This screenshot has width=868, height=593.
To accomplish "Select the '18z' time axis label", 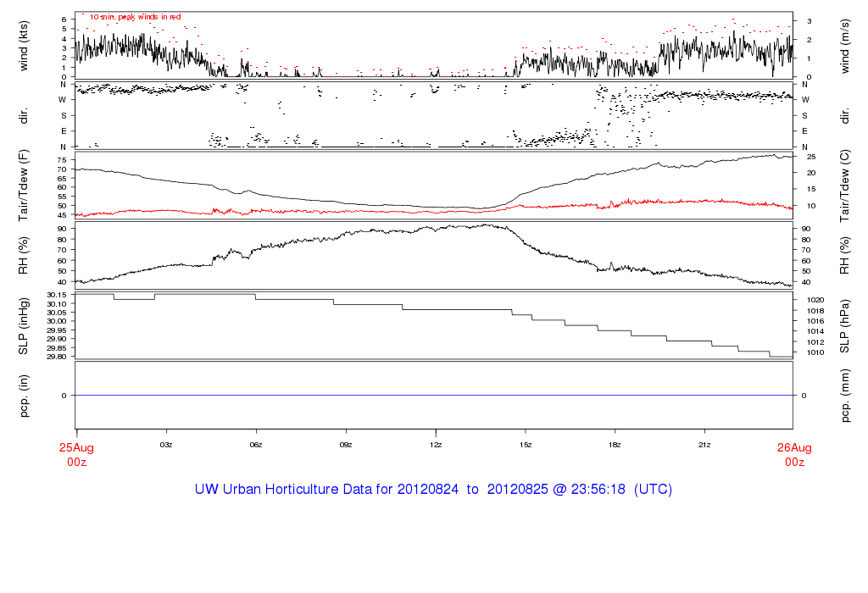I will point(615,445).
